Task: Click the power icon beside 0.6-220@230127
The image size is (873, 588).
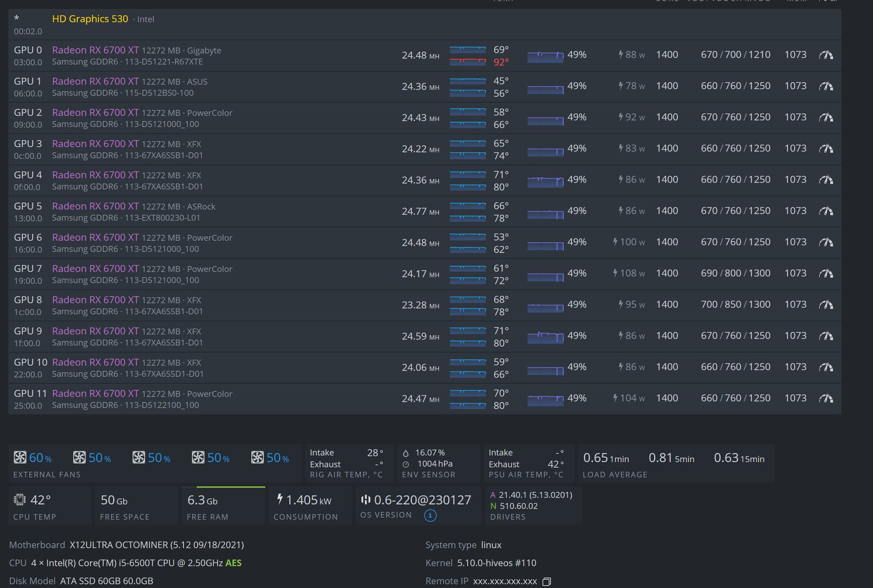Action: click(x=366, y=500)
